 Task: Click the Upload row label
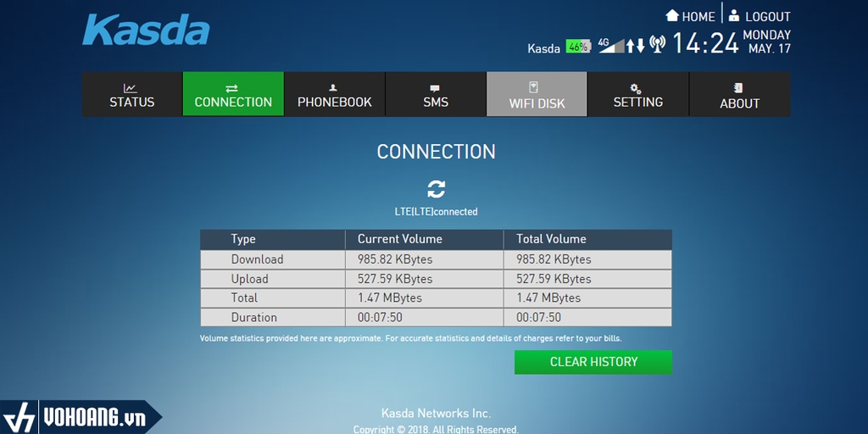click(250, 279)
